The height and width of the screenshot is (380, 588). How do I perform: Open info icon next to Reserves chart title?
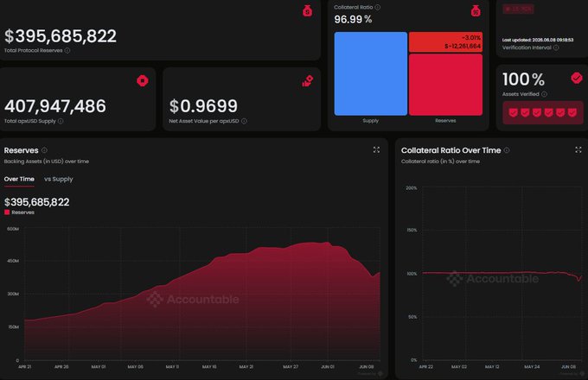[x=44, y=150]
